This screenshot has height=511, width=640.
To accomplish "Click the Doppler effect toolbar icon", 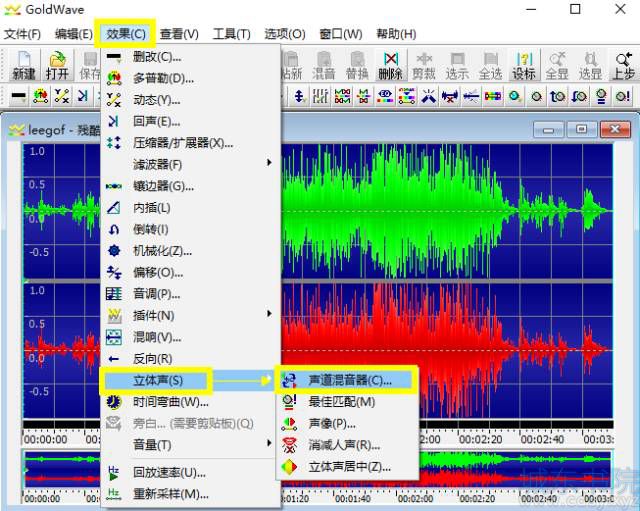I will [40, 96].
